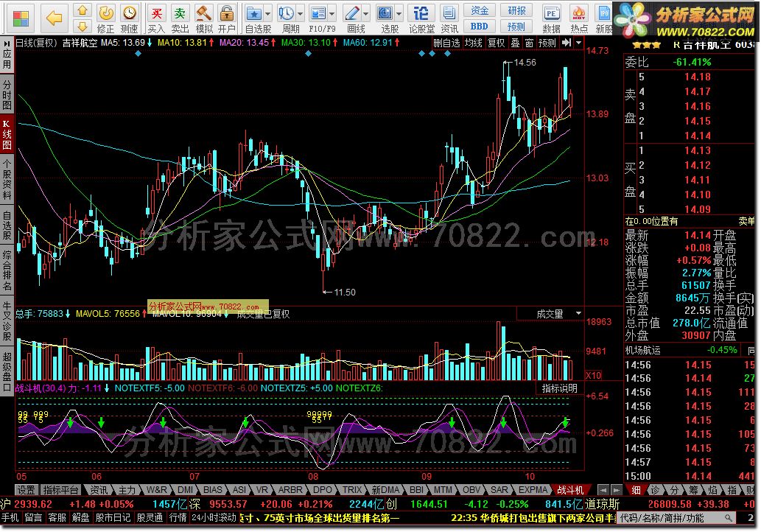This screenshot has width=761, height=532.
Task: Toggle the 窗 window option
Action: [x=529, y=43]
